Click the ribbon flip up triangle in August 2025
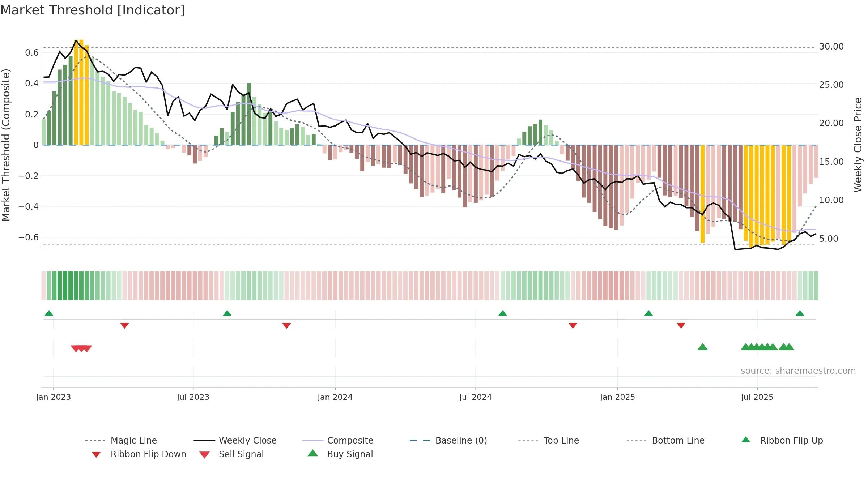Screen dimensions: 868x488 tap(800, 313)
